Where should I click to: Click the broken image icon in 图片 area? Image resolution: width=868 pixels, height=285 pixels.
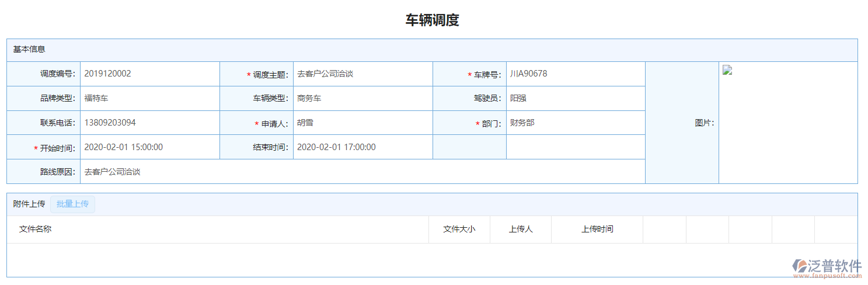coord(727,71)
